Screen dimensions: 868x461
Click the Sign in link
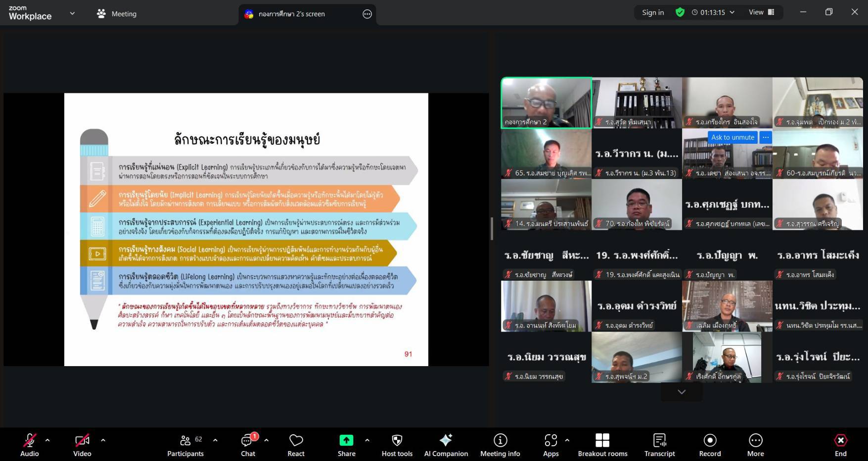pos(653,12)
